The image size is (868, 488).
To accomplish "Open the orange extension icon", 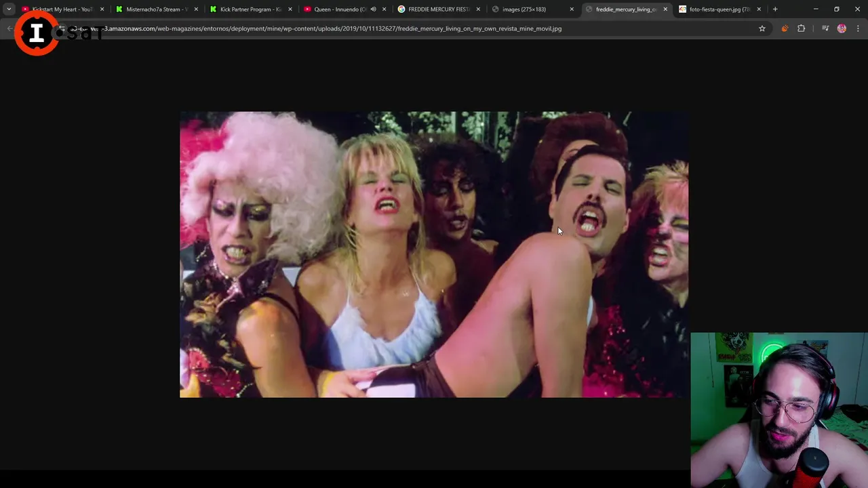I will click(785, 28).
